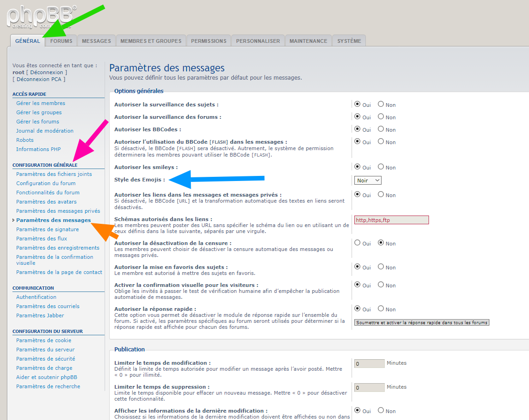This screenshot has width=529, height=420.
Task: Open Paramètres de cookie settings
Action: [x=44, y=340]
